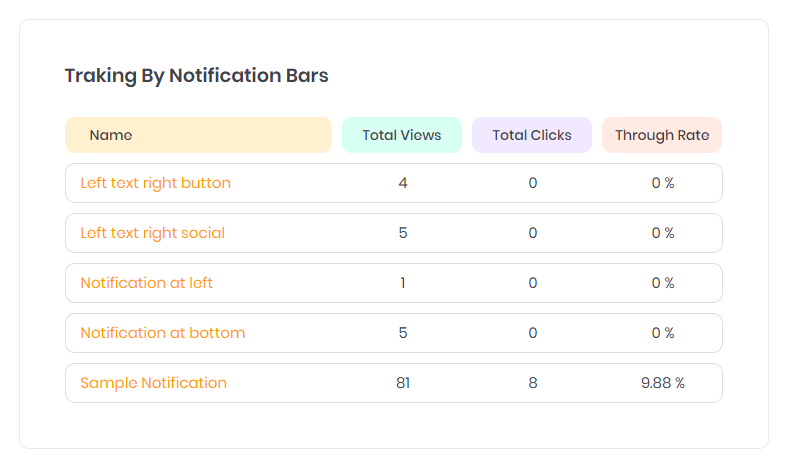Click the 'Traking By Notification Bars' heading
The width and height of the screenshot is (788, 465).
click(x=196, y=75)
